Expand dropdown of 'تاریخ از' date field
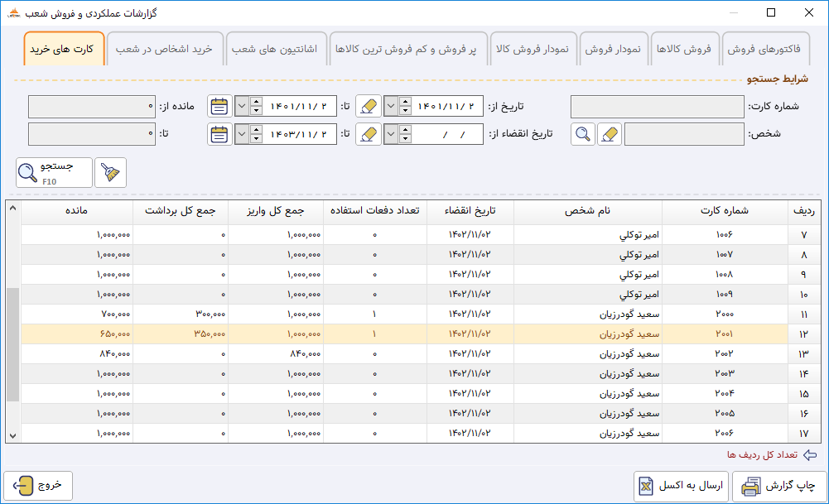 pos(391,106)
